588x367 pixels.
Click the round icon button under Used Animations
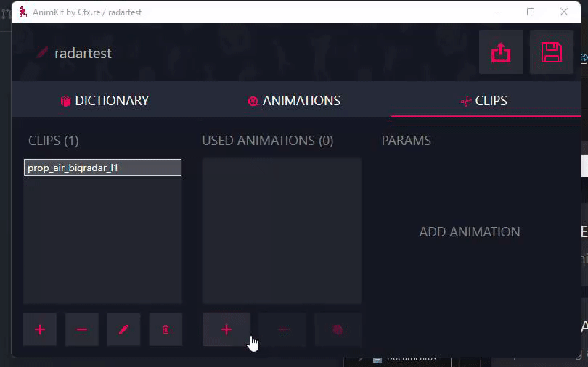point(338,329)
